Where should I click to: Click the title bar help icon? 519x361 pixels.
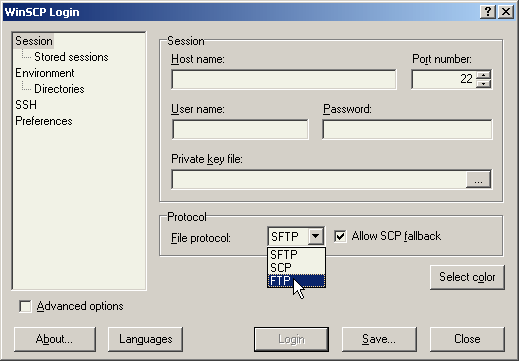pos(488,12)
